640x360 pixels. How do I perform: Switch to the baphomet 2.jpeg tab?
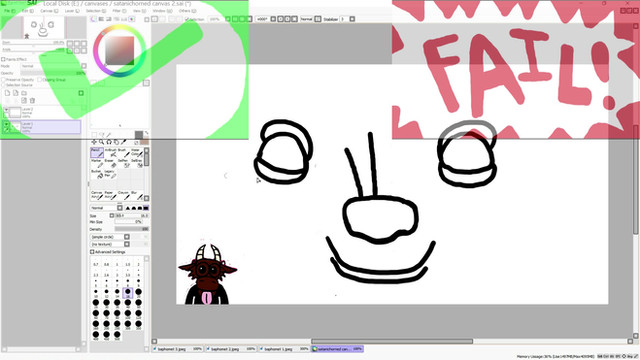[231, 349]
